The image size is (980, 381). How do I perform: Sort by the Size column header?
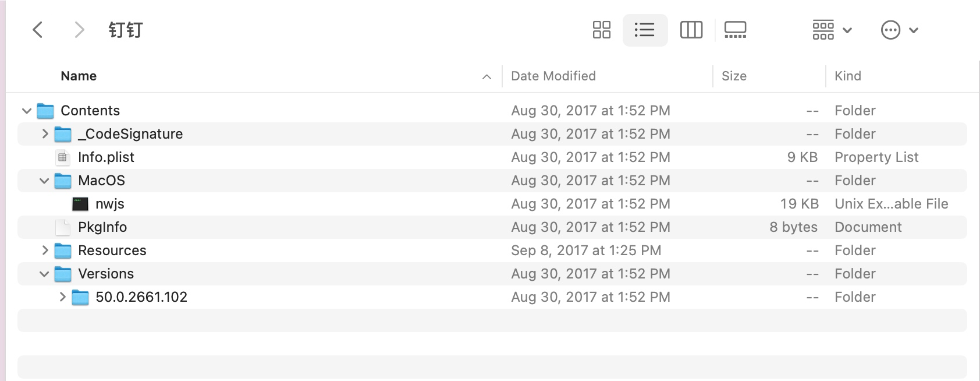tap(734, 76)
